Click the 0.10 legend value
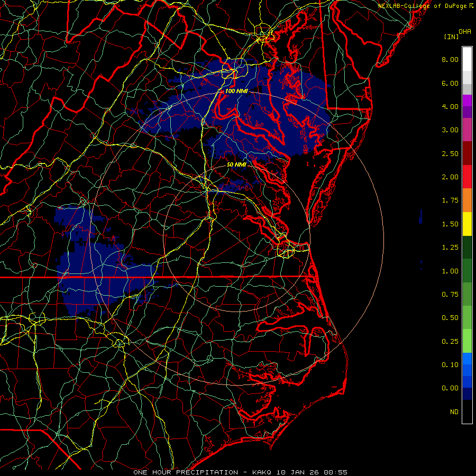The height and width of the screenshot is (476, 476). point(450,365)
